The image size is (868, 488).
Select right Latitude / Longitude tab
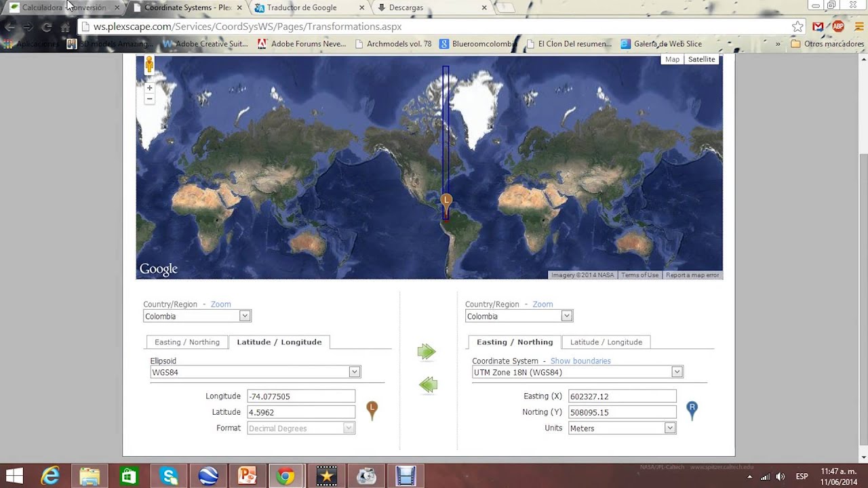tap(606, 342)
